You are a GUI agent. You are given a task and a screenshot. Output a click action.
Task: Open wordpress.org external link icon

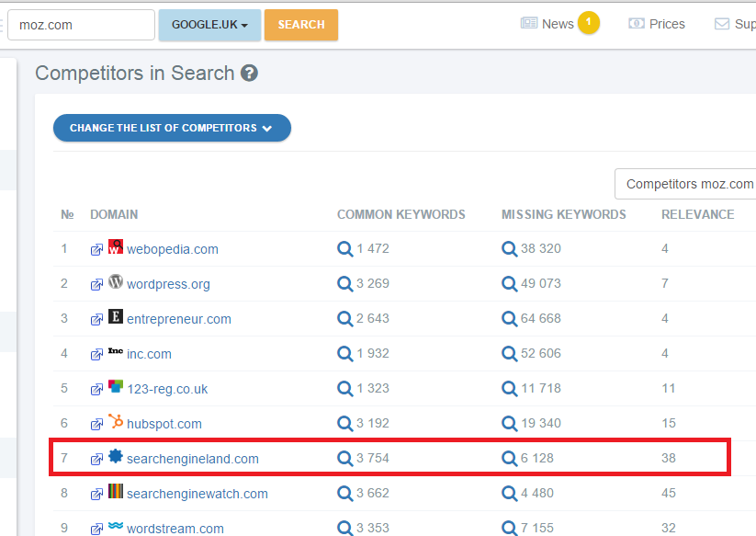click(96, 285)
